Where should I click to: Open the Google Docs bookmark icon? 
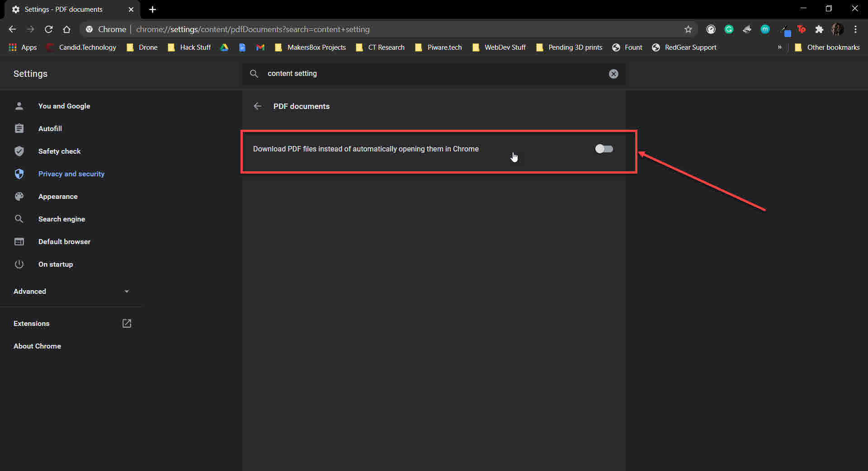point(242,47)
